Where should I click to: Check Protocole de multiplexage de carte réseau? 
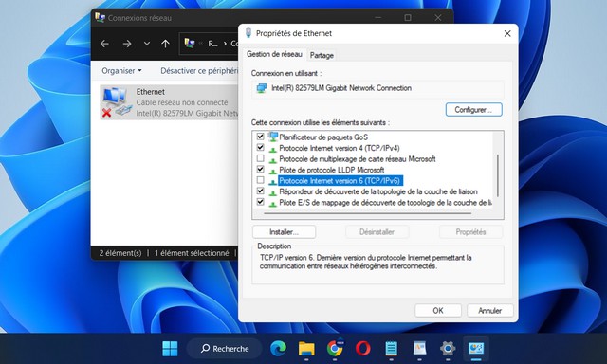tap(261, 158)
